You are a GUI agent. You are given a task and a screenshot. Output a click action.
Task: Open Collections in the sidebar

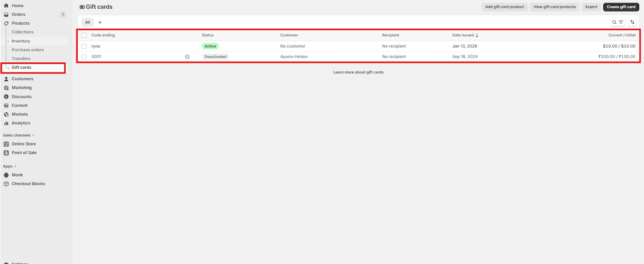(23, 32)
